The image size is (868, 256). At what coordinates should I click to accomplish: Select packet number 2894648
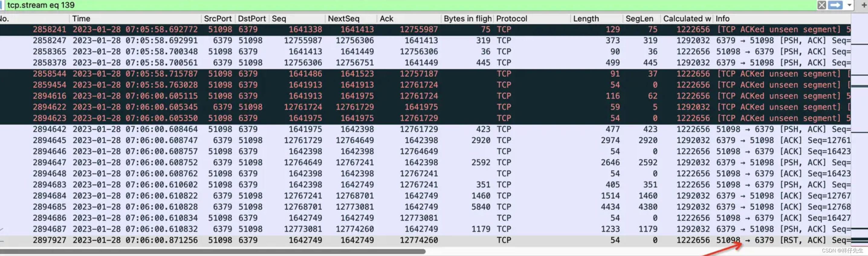pos(425,174)
